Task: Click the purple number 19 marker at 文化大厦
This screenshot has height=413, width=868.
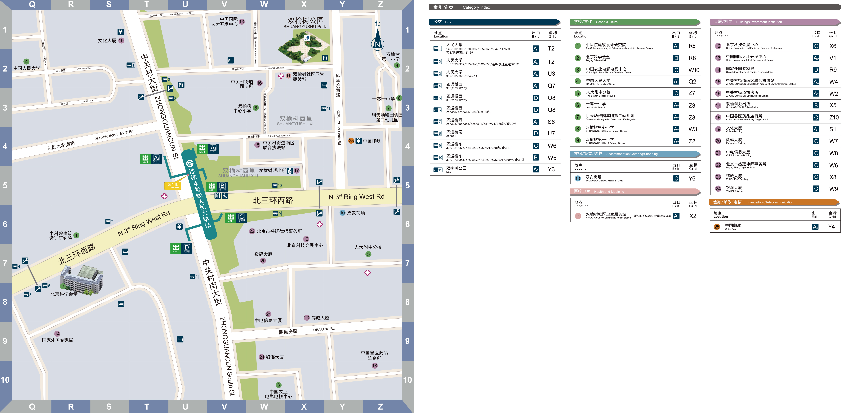Action: pos(121,40)
